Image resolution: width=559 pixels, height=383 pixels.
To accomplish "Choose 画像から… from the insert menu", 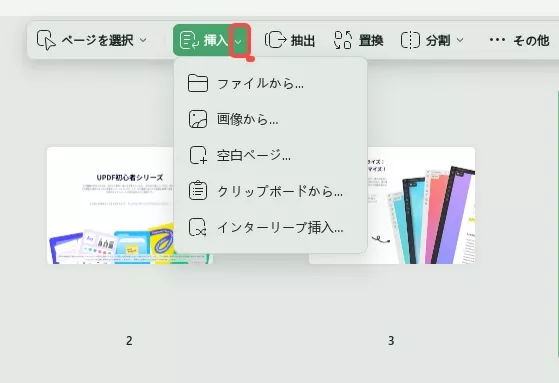I will [x=271, y=119].
